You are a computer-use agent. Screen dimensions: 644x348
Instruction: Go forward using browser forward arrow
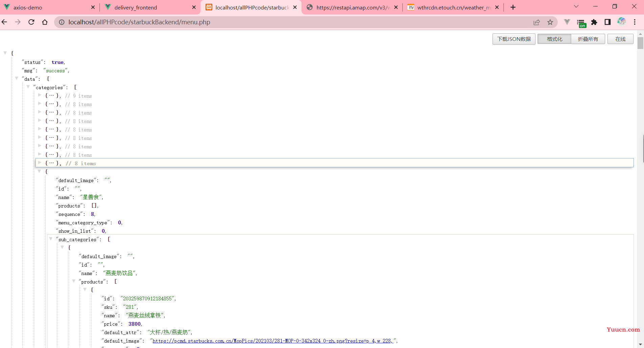pyautogui.click(x=18, y=22)
